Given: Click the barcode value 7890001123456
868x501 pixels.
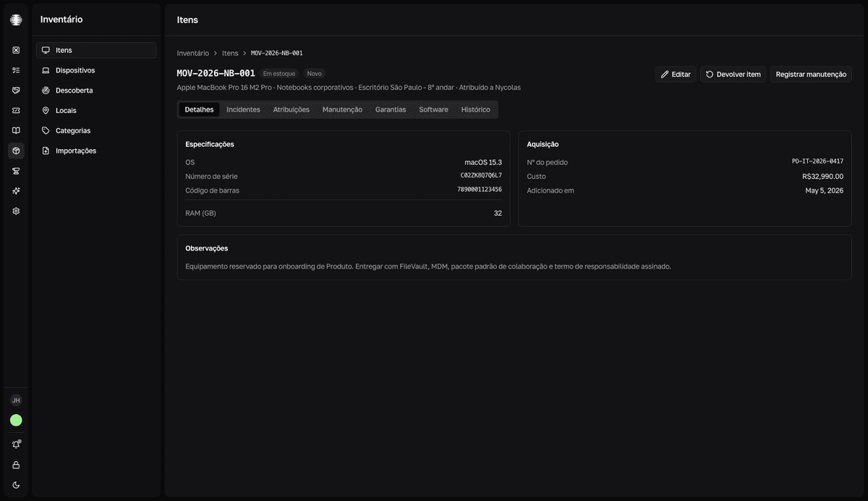Looking at the screenshot, I should click(480, 190).
